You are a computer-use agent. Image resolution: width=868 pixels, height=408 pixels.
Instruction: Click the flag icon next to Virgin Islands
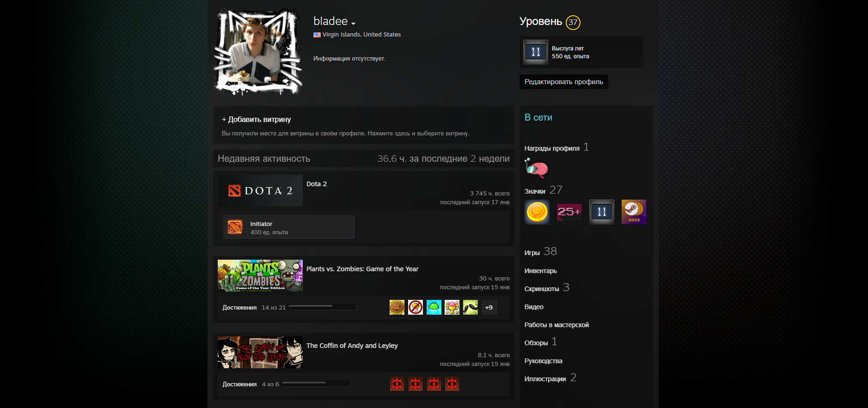(x=317, y=35)
